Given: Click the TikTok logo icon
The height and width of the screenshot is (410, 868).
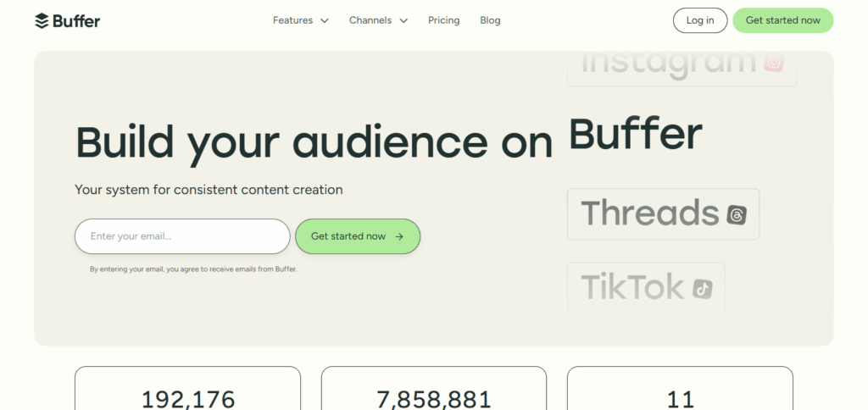Looking at the screenshot, I should tap(703, 289).
